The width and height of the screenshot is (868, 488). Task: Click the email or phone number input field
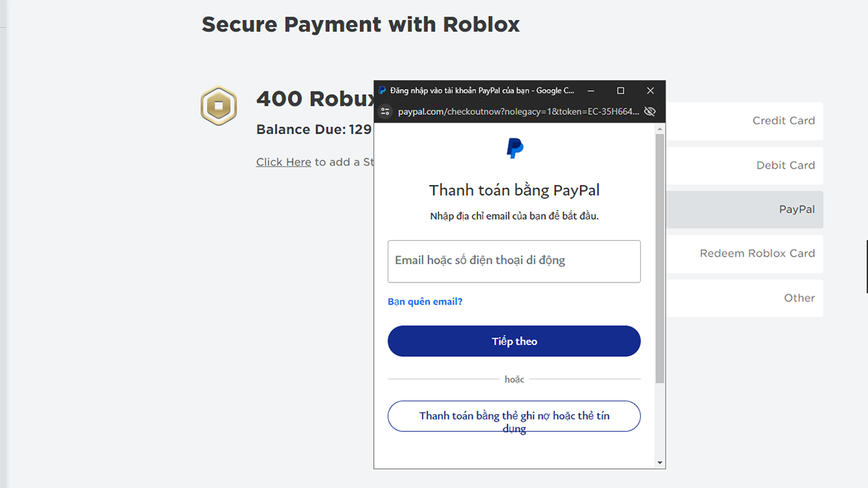[514, 261]
